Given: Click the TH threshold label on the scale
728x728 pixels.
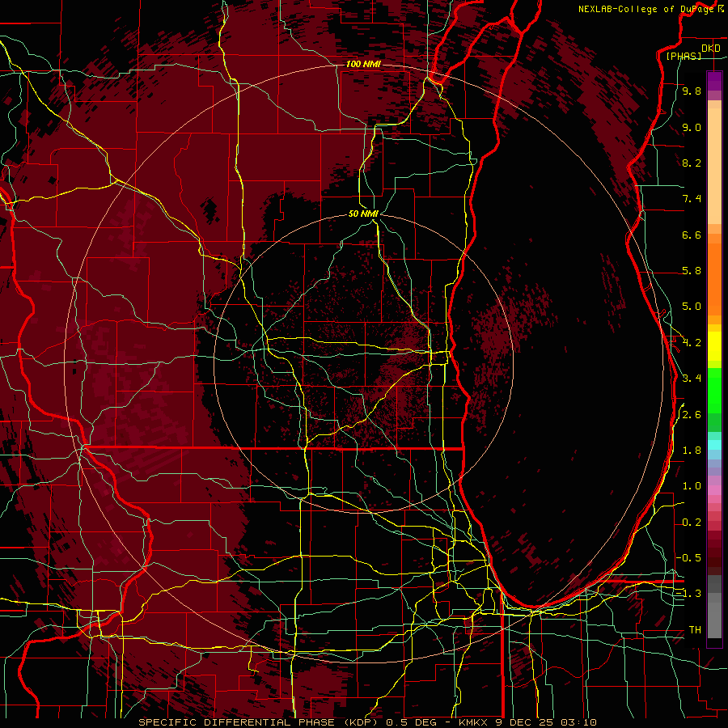Looking at the screenshot, I should coord(695,630).
